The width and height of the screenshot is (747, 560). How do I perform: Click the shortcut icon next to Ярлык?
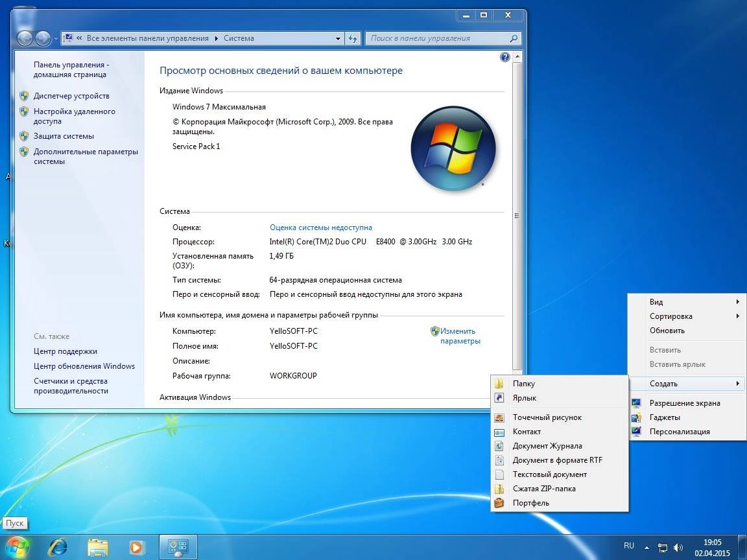(x=499, y=398)
